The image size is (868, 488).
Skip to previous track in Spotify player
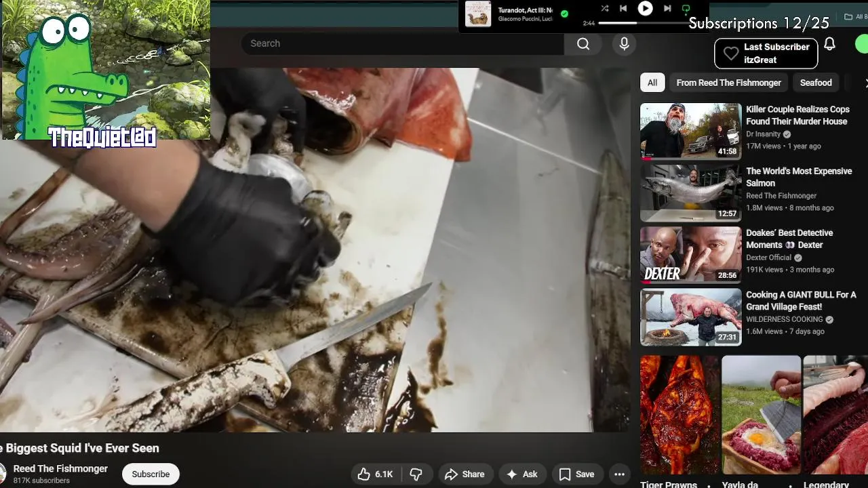(x=623, y=8)
